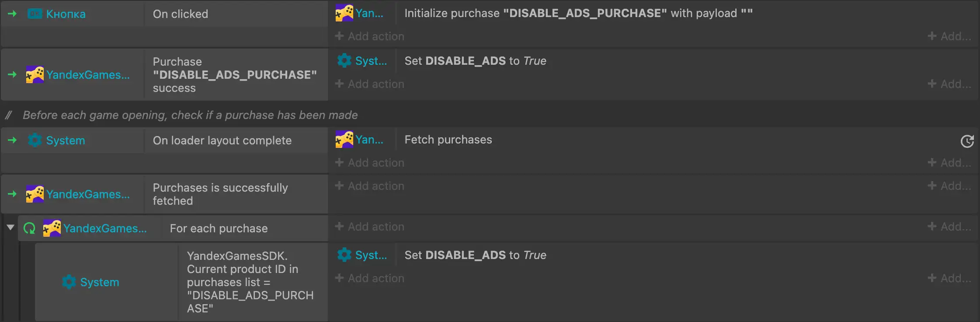The height and width of the screenshot is (322, 980).
Task: Add an action under Initialize purchase
Action: (x=370, y=36)
